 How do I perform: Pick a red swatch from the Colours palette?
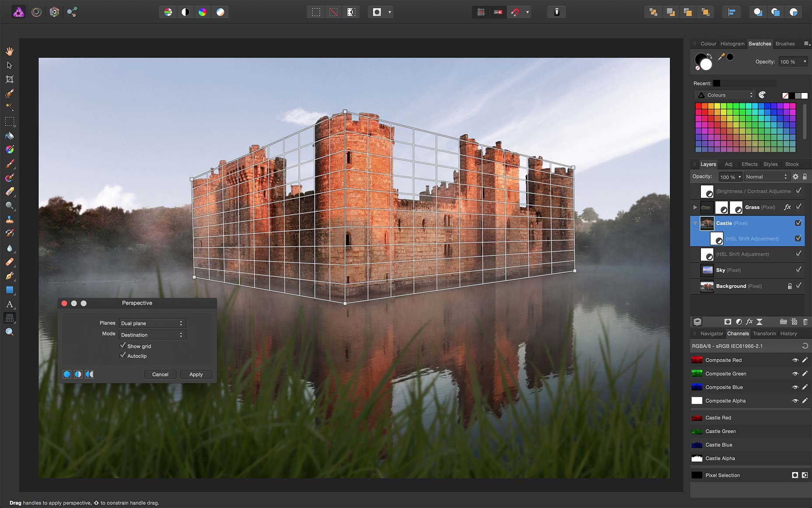pyautogui.click(x=699, y=105)
